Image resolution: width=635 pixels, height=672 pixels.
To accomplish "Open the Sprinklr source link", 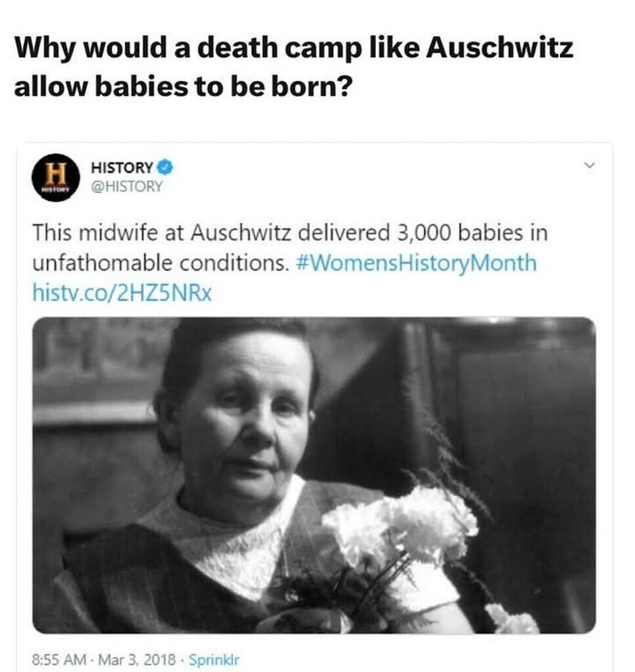I will point(214,659).
